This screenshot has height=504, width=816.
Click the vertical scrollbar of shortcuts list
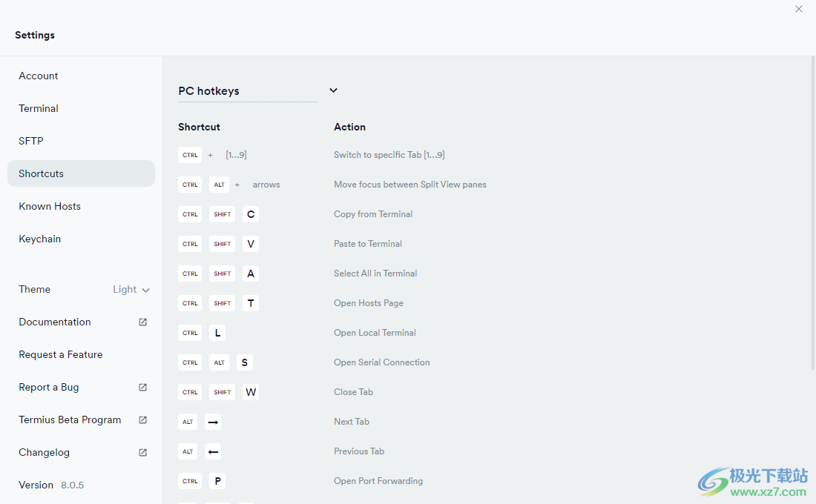point(813,213)
